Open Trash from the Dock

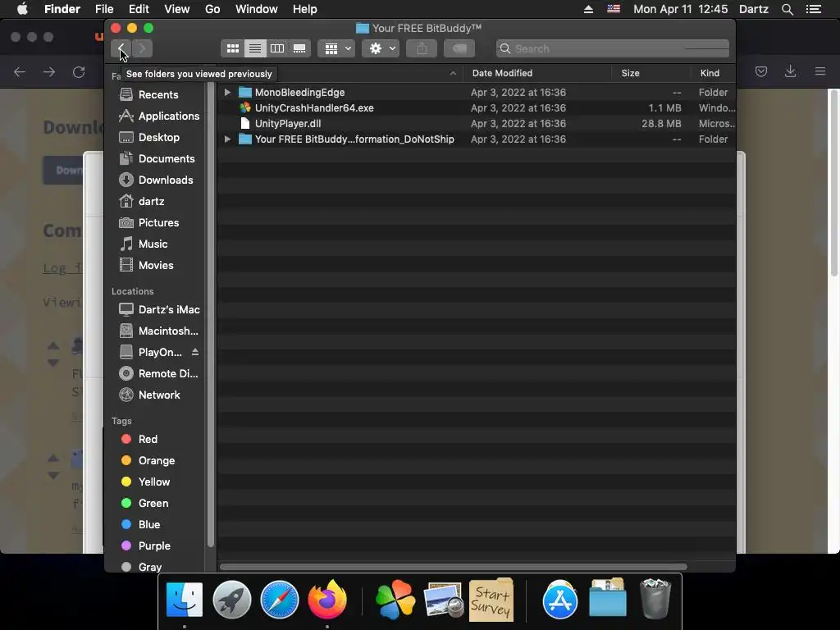(655, 600)
